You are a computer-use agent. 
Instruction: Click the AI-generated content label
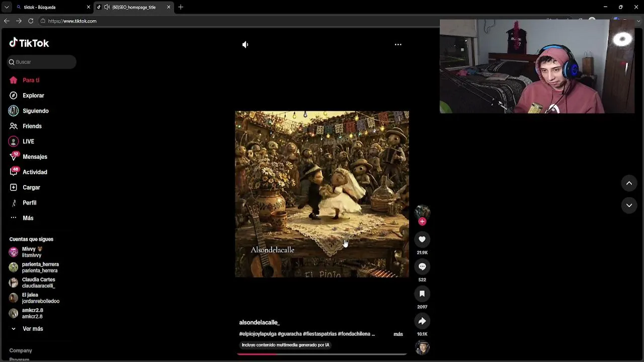pyautogui.click(x=285, y=345)
